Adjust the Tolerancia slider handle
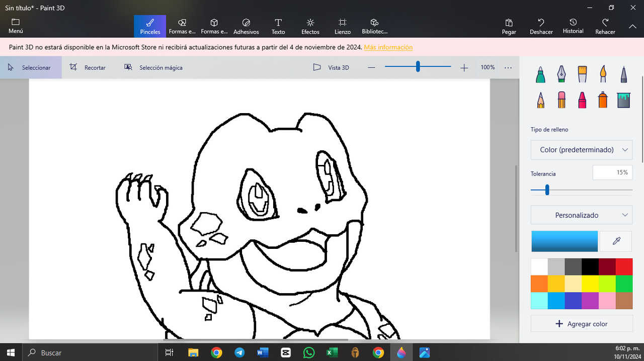 point(547,190)
